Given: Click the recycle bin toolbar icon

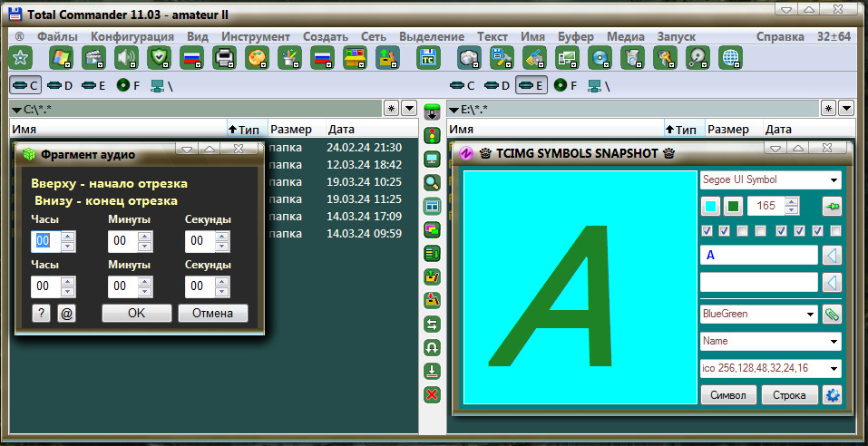Looking at the screenshot, I should pos(632,58).
